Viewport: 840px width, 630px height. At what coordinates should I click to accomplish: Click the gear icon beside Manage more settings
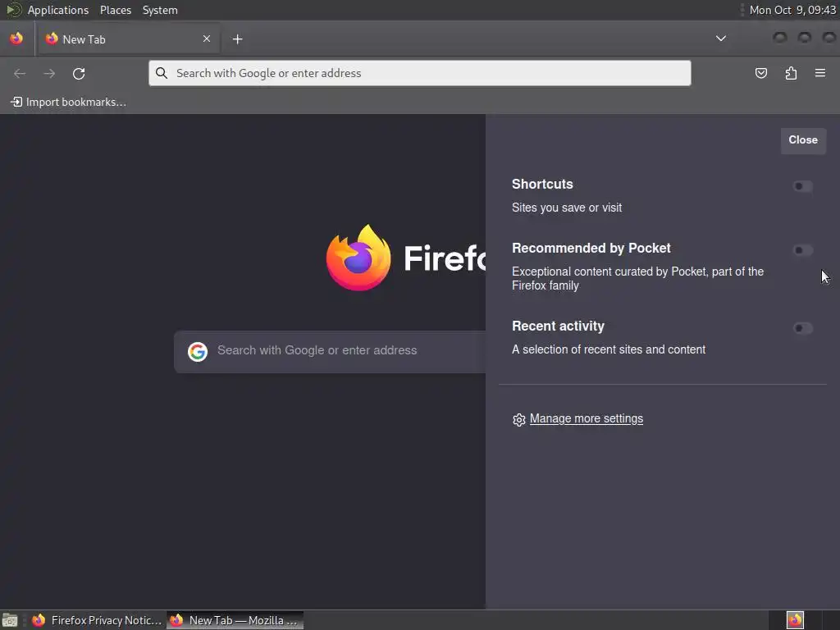(518, 419)
